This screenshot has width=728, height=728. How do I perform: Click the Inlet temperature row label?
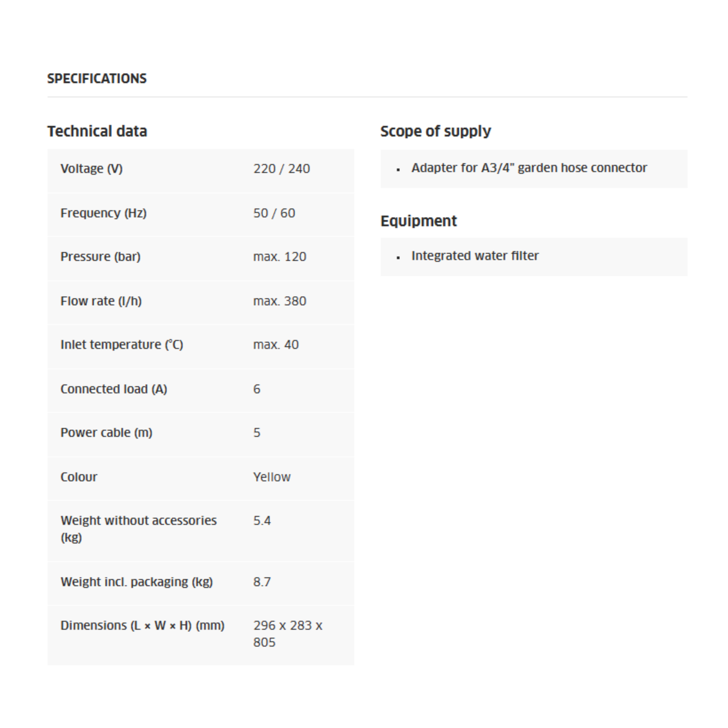pyautogui.click(x=122, y=345)
